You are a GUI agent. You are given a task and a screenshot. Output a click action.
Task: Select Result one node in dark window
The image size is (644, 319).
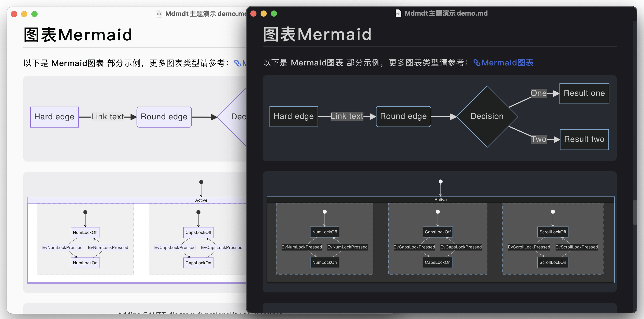coord(584,93)
